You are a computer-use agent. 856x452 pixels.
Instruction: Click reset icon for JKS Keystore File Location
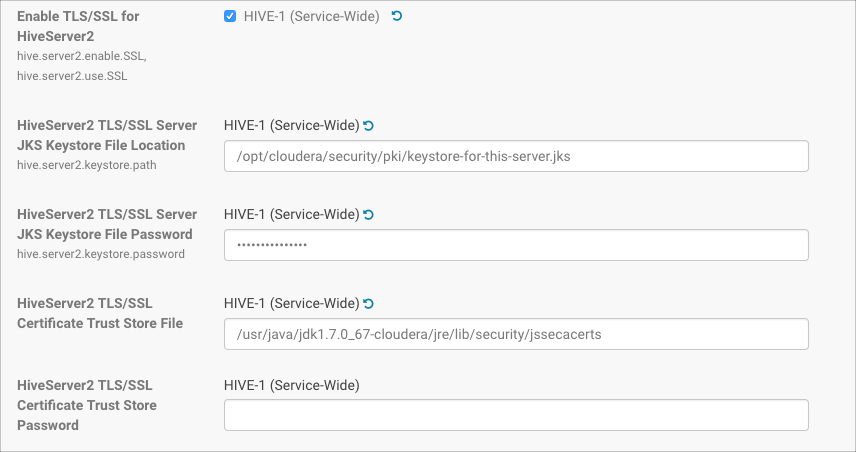pyautogui.click(x=369, y=125)
